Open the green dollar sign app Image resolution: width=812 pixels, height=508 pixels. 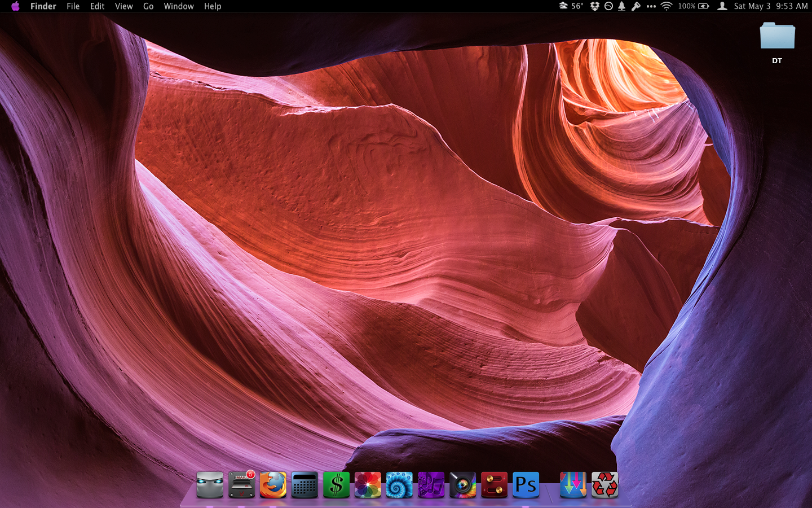pos(336,485)
